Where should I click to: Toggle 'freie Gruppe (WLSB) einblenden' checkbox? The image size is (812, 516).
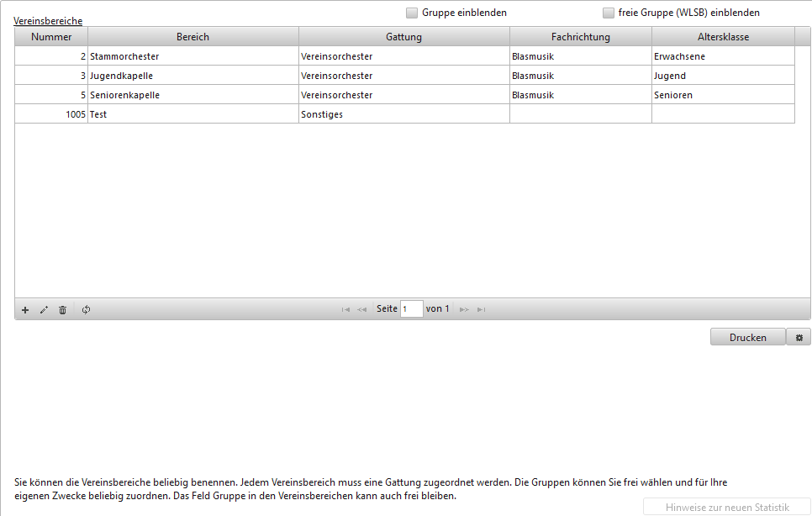click(609, 13)
